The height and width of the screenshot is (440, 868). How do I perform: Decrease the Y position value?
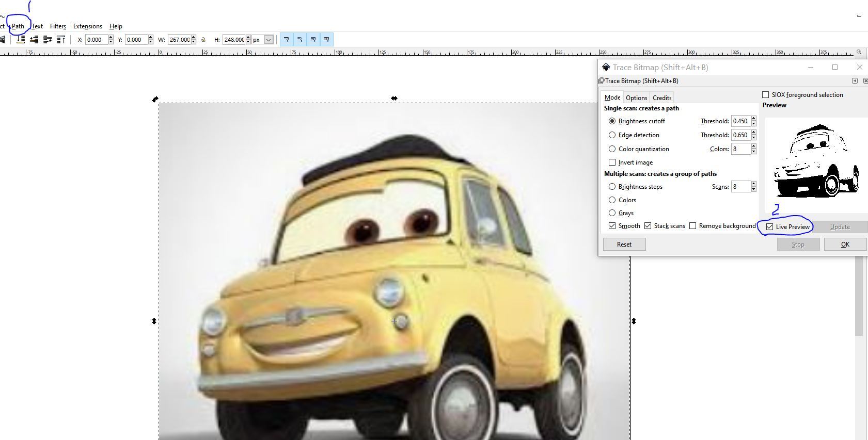click(x=150, y=42)
